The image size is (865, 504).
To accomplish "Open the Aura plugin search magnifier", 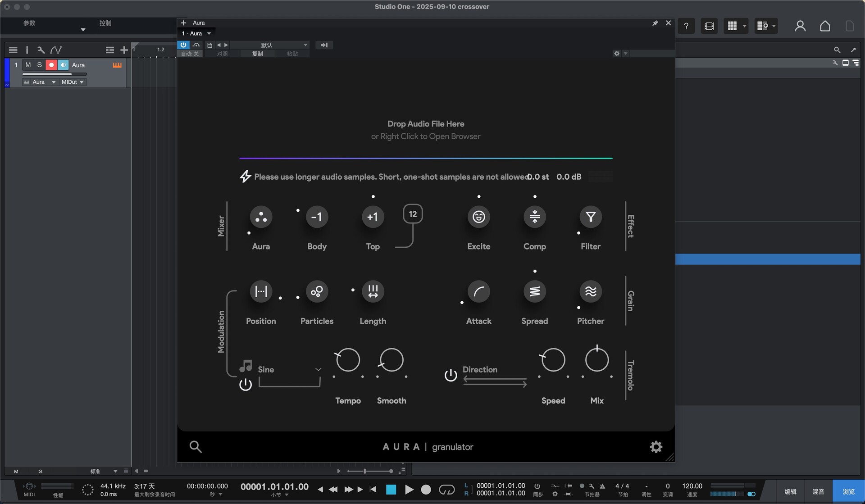I will tap(195, 446).
